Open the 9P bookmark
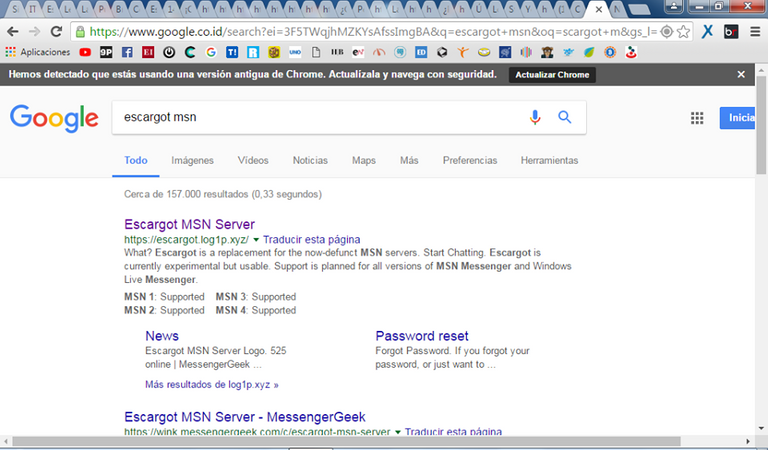 click(x=106, y=52)
